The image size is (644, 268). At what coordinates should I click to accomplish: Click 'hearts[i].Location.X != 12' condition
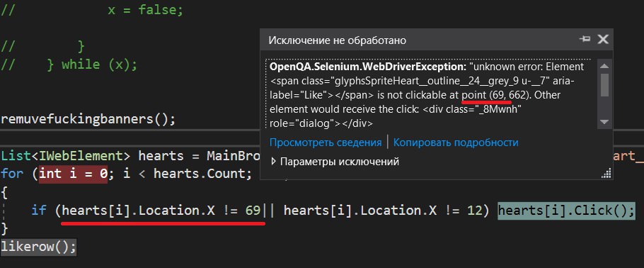[x=383, y=211]
